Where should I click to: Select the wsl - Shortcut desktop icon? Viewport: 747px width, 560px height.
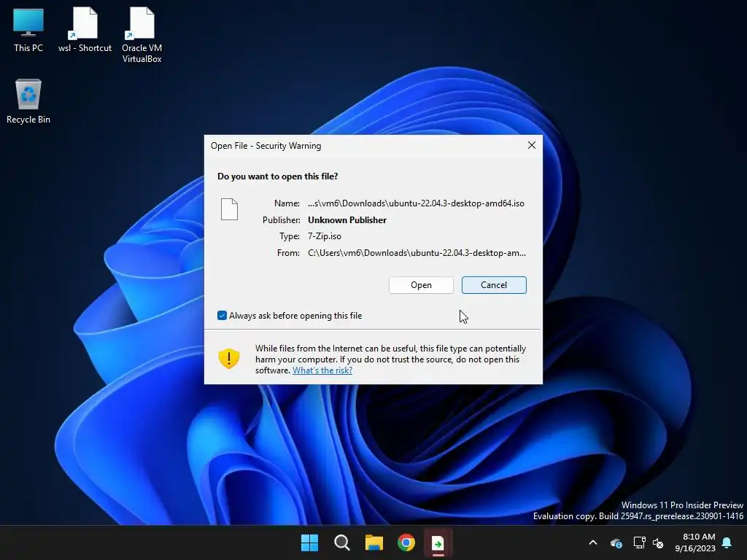click(85, 30)
